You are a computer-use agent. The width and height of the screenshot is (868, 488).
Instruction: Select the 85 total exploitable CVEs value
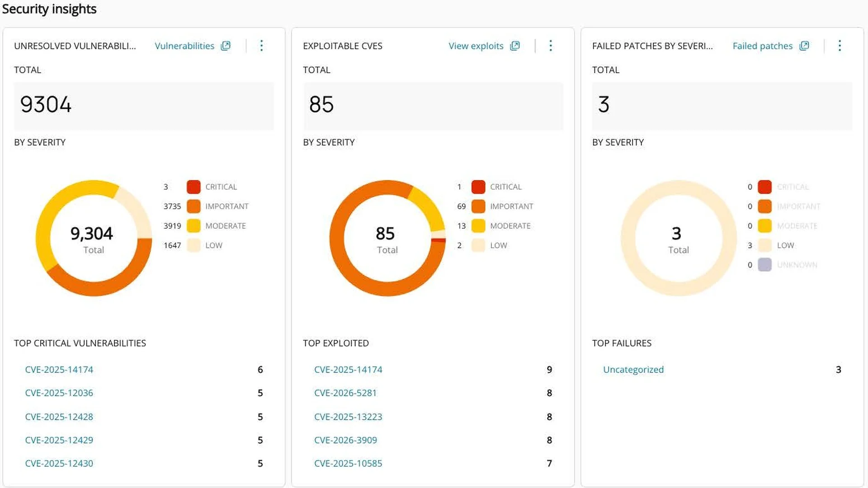[x=321, y=104]
